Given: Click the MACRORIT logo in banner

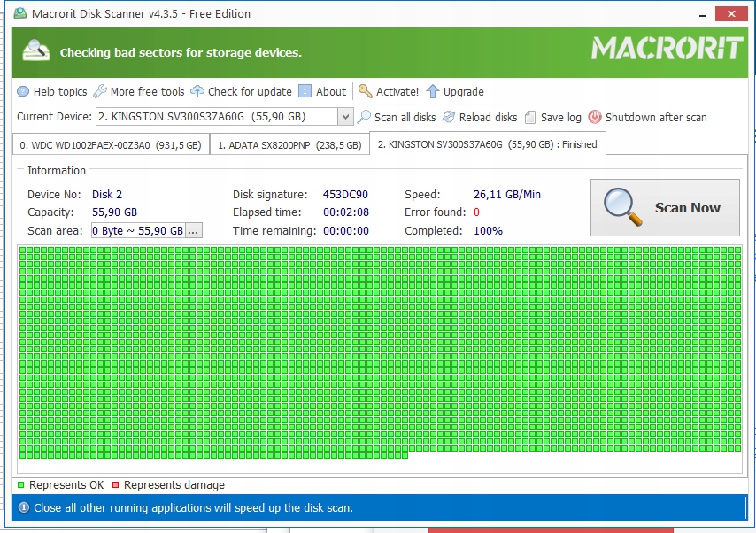Looking at the screenshot, I should tap(667, 48).
